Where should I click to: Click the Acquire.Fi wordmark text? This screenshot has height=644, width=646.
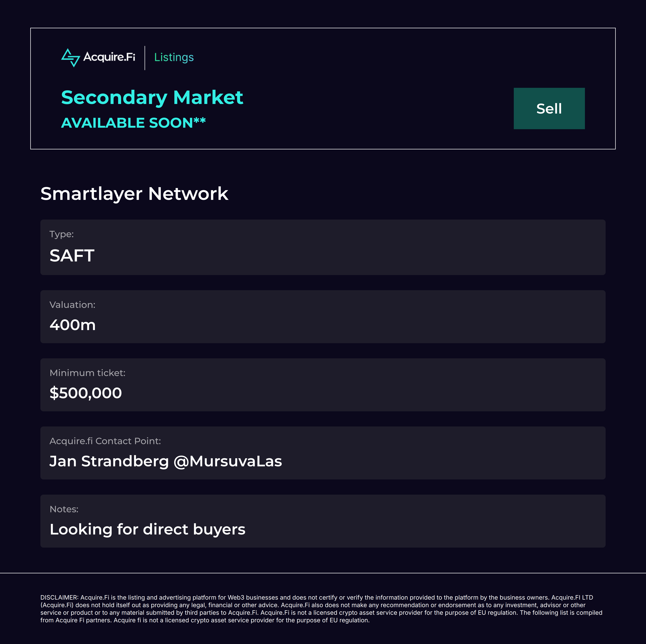pos(109,57)
